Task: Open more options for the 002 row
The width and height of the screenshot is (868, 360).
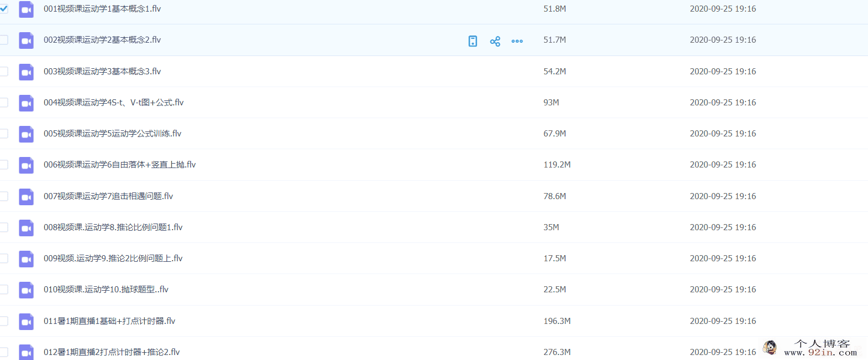Action: coord(517,41)
